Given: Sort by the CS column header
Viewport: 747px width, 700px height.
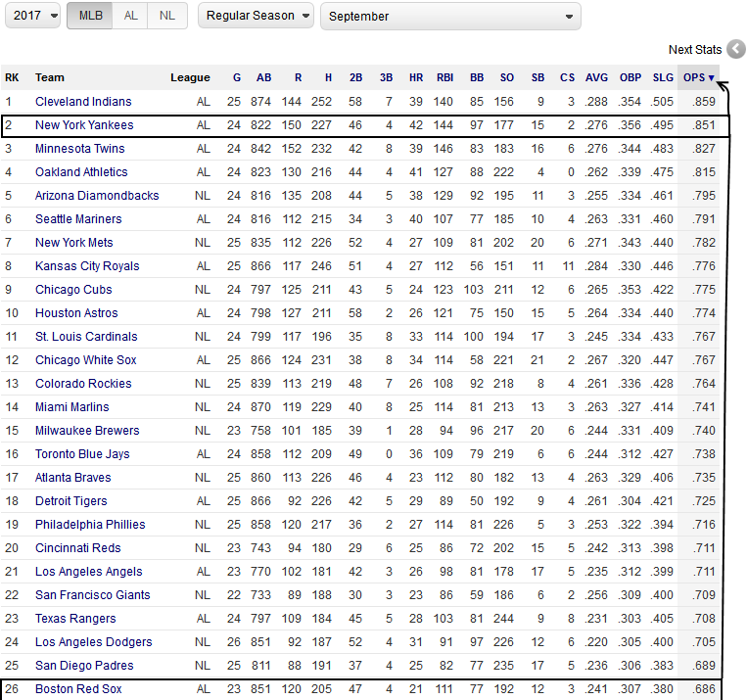Looking at the screenshot, I should click(x=567, y=77).
